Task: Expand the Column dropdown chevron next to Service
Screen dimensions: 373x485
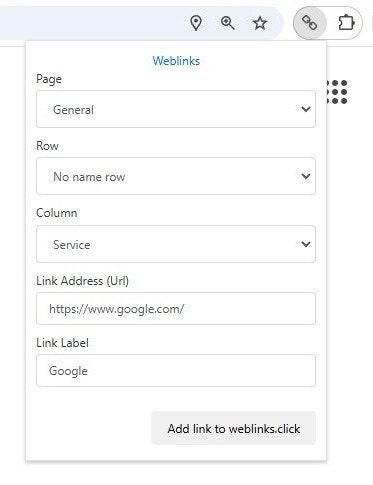Action: coord(306,244)
